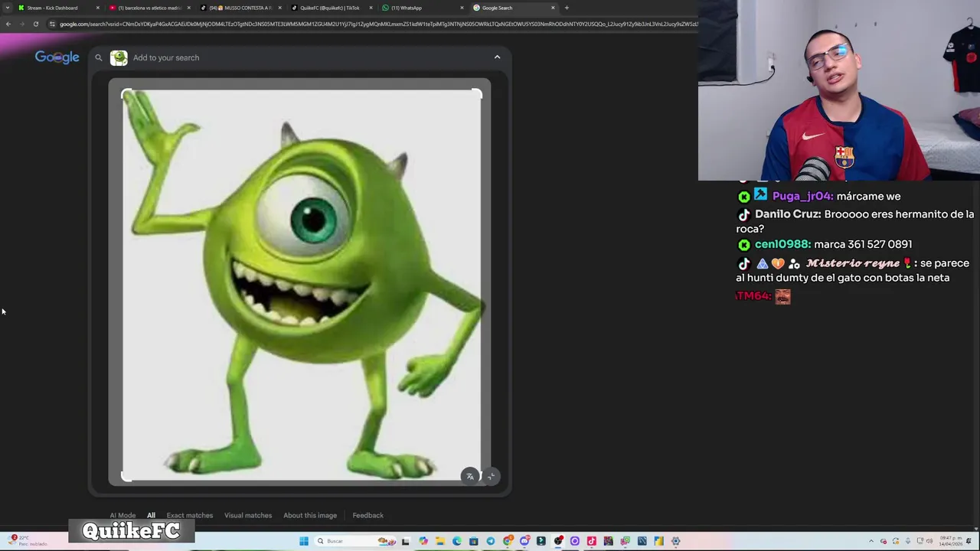Screen dimensions: 980x551
Task: Click the site info icon in address bar
Action: [52, 24]
